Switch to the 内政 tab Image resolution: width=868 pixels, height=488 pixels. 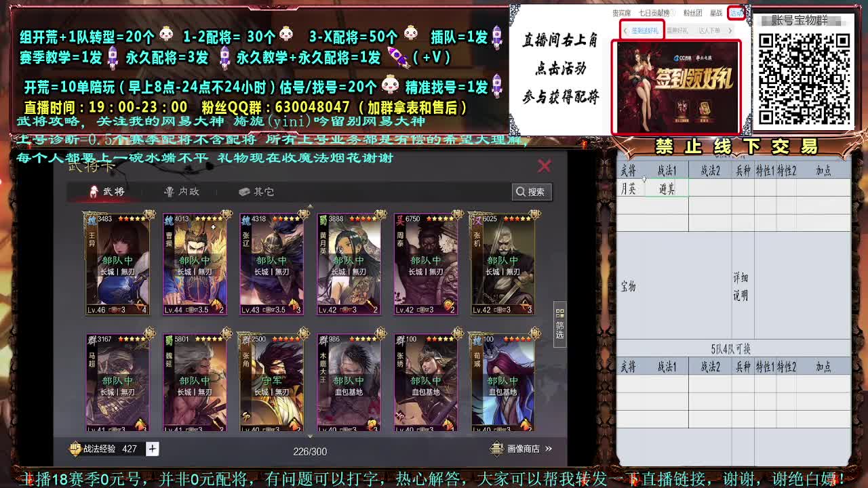pyautogui.click(x=182, y=192)
